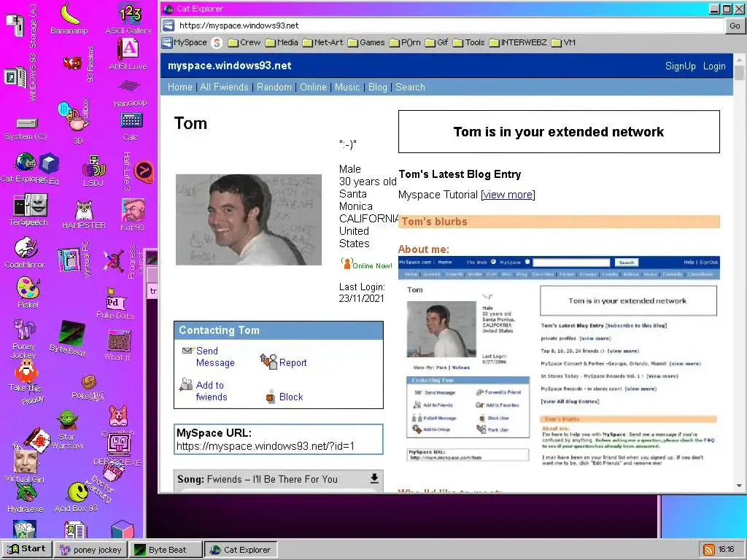Click the RSS feed tray icon
The image size is (747, 560).
click(x=709, y=550)
